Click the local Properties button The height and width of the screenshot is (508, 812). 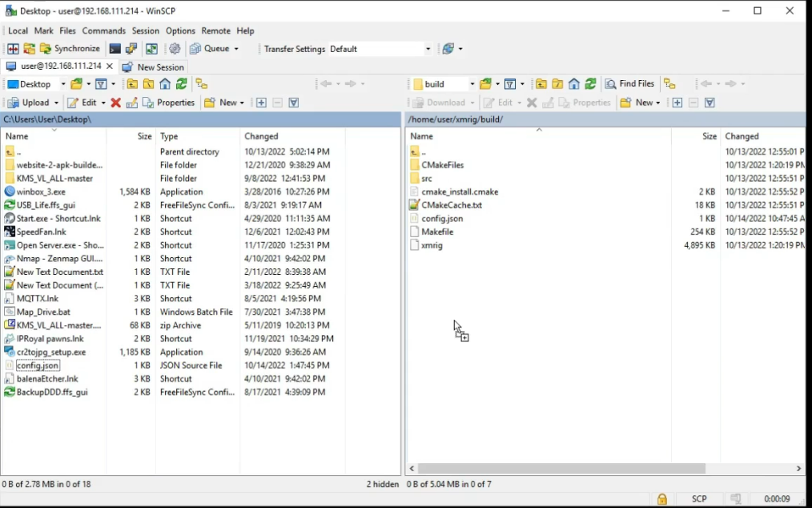pos(169,103)
